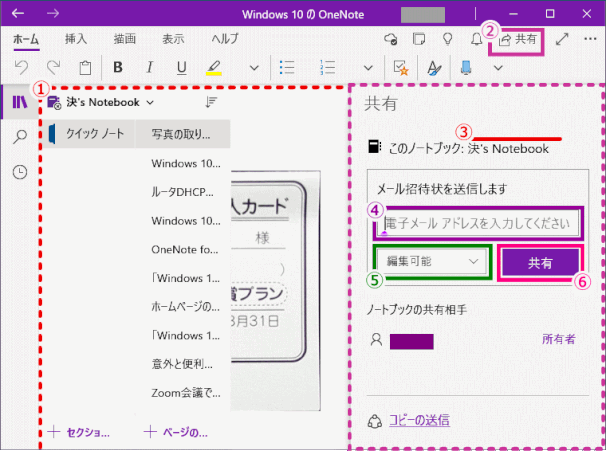Redo the last action
The image size is (606, 451).
pos(53,68)
